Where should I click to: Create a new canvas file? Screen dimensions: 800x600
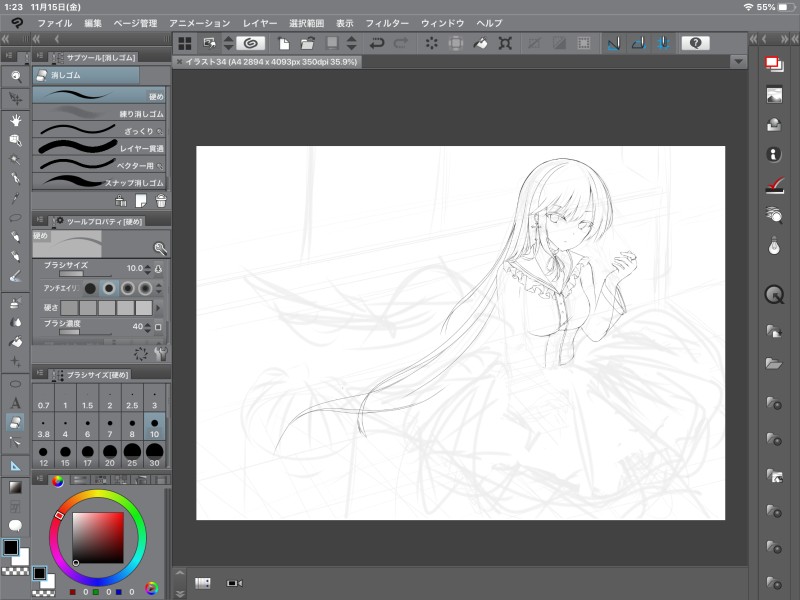point(284,43)
